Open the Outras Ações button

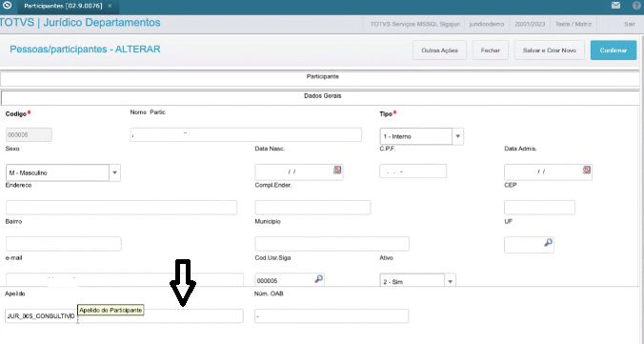click(x=439, y=51)
